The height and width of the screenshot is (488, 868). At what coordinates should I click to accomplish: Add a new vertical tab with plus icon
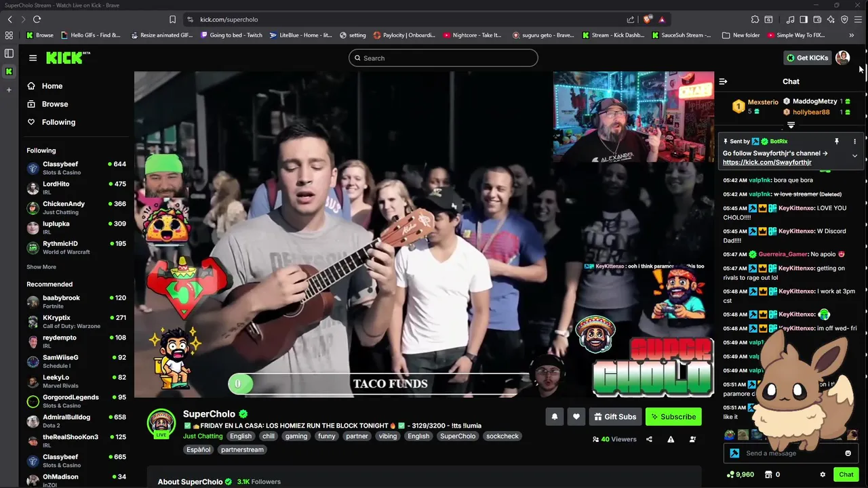9,89
